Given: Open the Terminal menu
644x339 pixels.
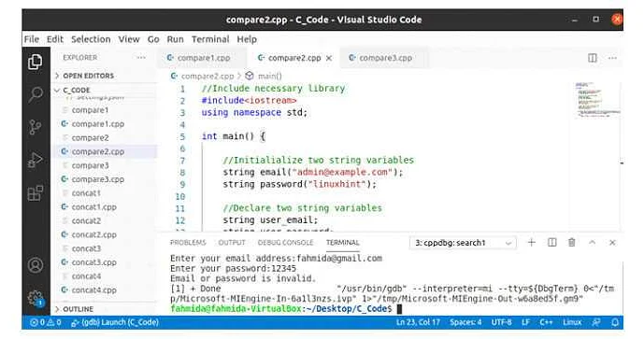Looking at the screenshot, I should [210, 39].
